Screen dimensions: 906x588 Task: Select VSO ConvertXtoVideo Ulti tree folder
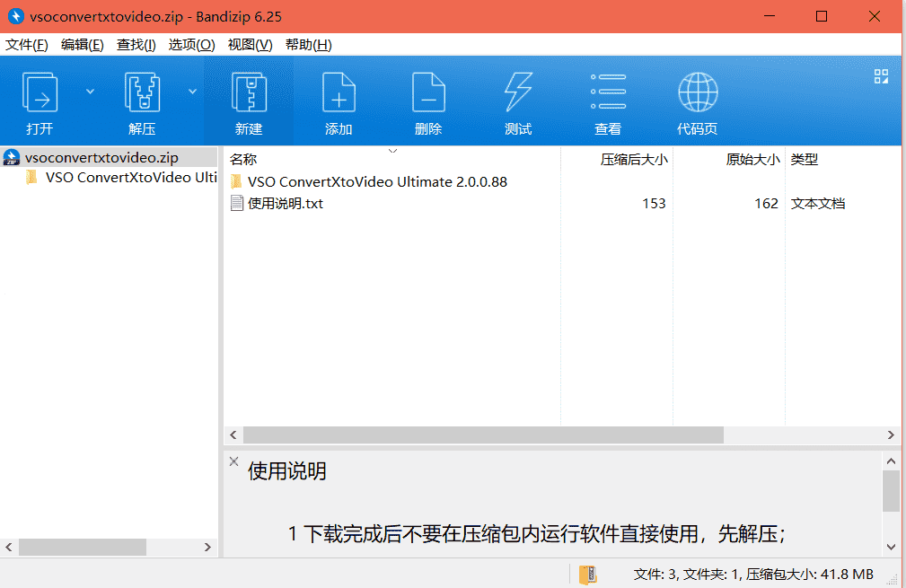(x=131, y=178)
